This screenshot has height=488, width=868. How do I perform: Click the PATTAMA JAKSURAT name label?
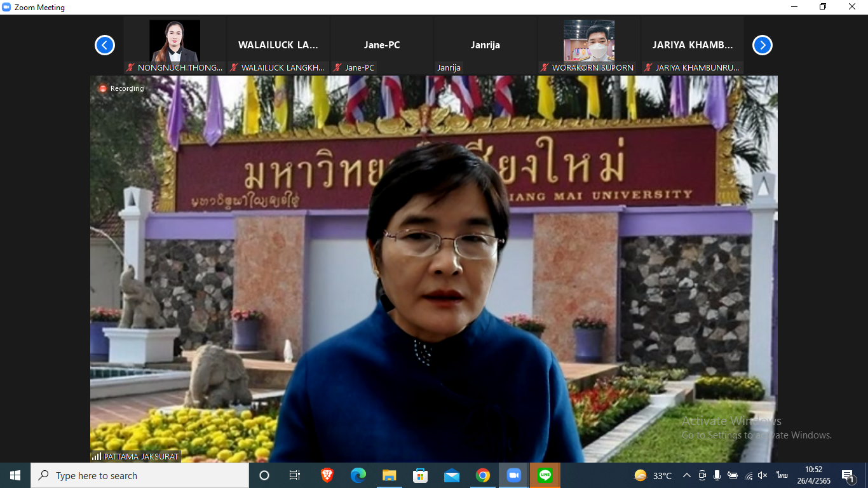[140, 456]
